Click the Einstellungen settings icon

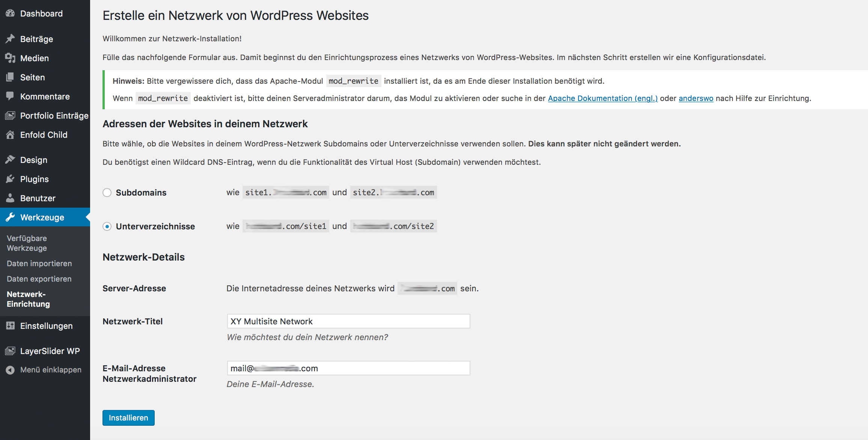click(10, 325)
